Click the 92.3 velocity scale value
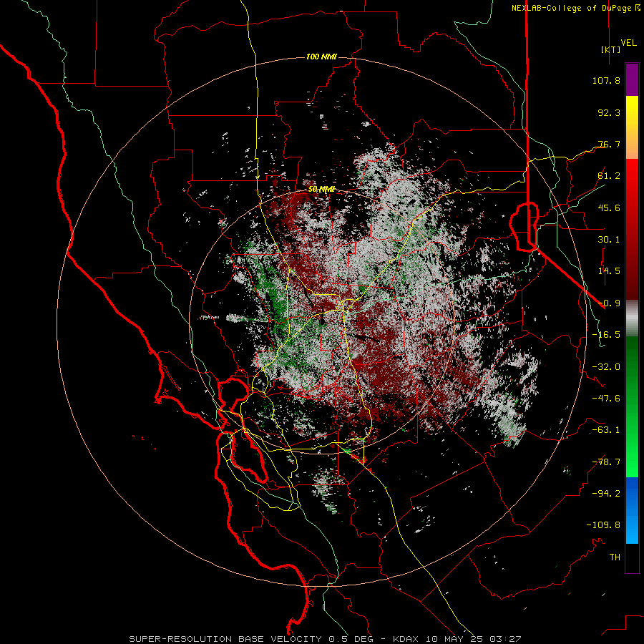 click(x=609, y=112)
